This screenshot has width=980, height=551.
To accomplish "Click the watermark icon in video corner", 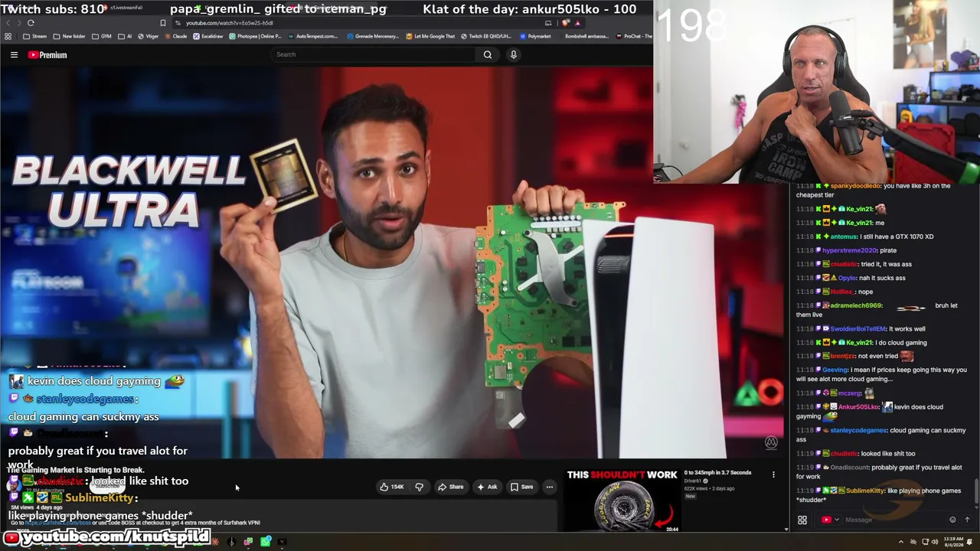I will 771,443.
